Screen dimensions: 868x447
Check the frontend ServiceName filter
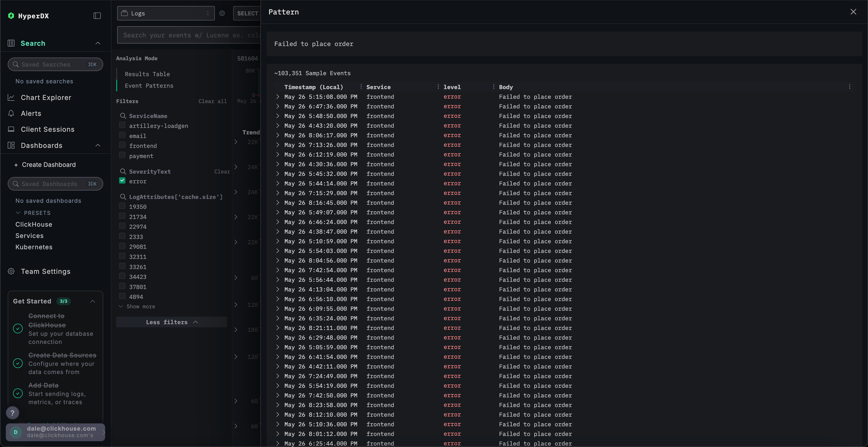coord(122,145)
